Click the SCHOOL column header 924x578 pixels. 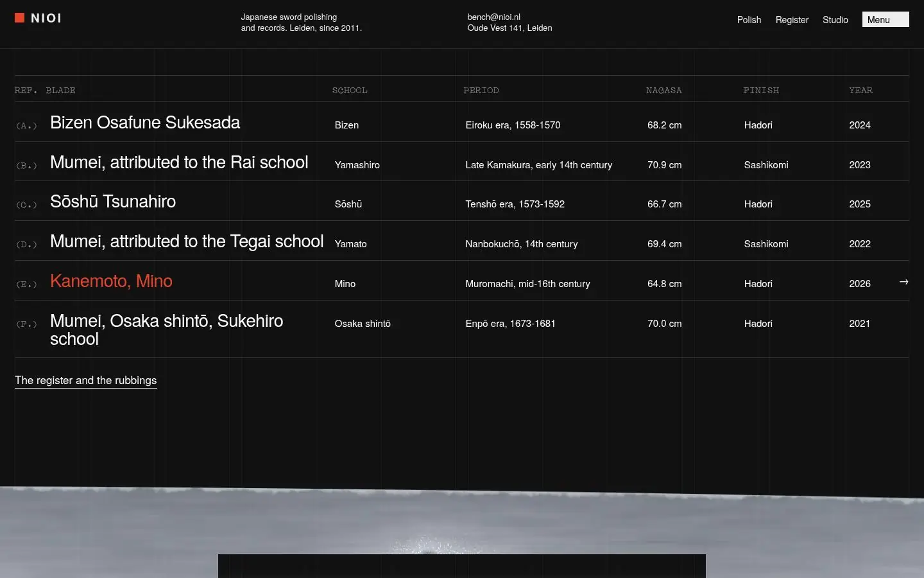pyautogui.click(x=350, y=91)
